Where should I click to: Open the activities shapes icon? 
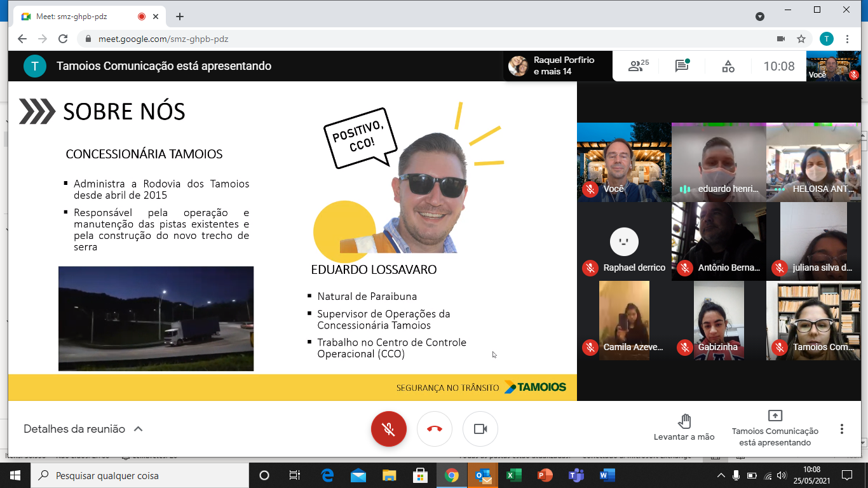(x=728, y=66)
